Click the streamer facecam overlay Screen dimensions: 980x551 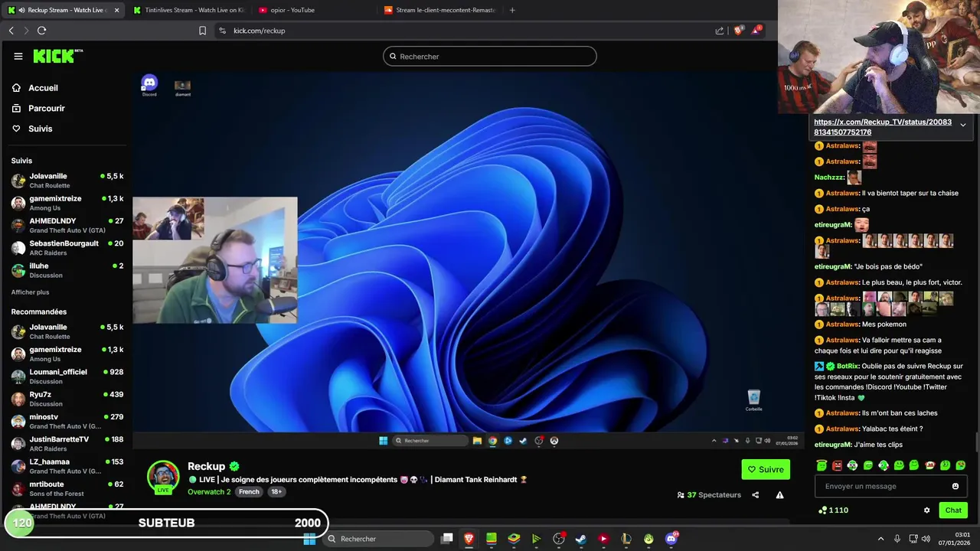coord(215,260)
